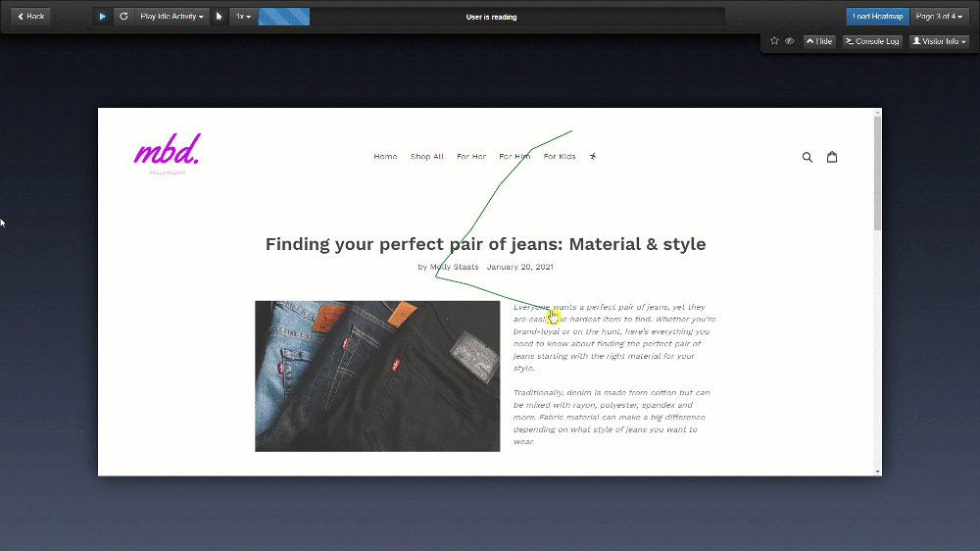980x551 pixels.
Task: Open the shopping cart bag icon
Action: click(x=832, y=157)
